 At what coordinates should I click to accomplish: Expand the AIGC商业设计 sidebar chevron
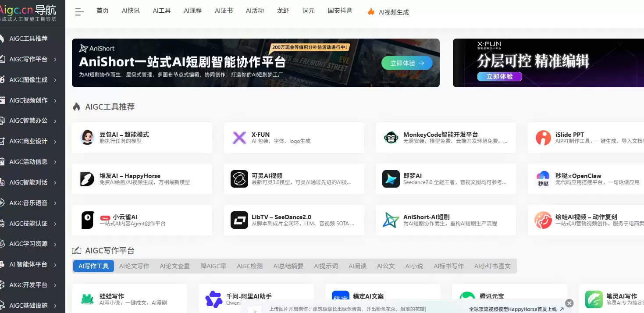56,142
